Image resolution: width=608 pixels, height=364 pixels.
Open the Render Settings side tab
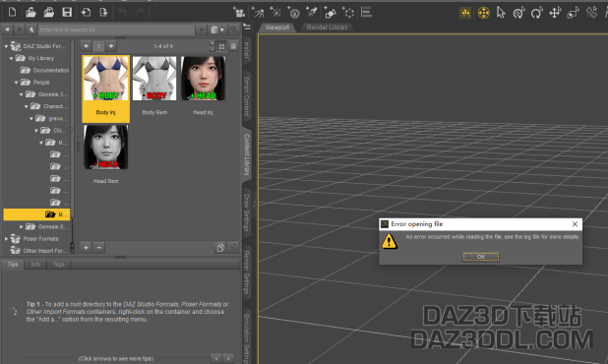click(x=247, y=273)
